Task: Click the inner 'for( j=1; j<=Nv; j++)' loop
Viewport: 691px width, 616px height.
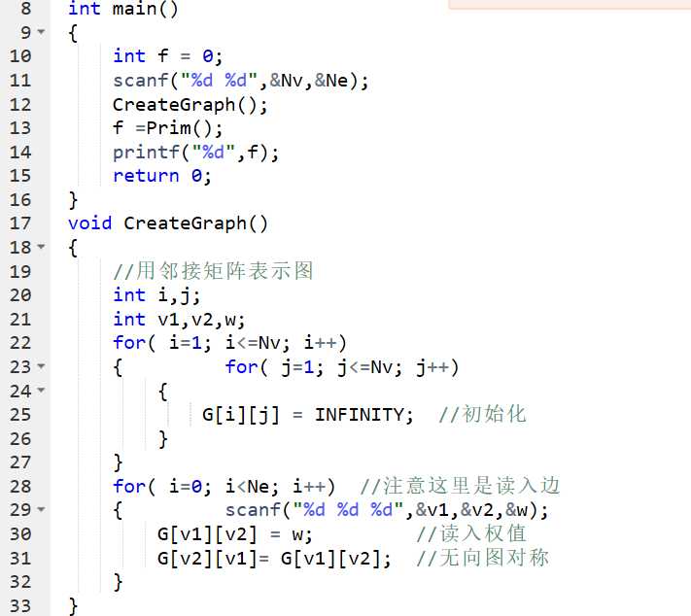Action: [342, 366]
